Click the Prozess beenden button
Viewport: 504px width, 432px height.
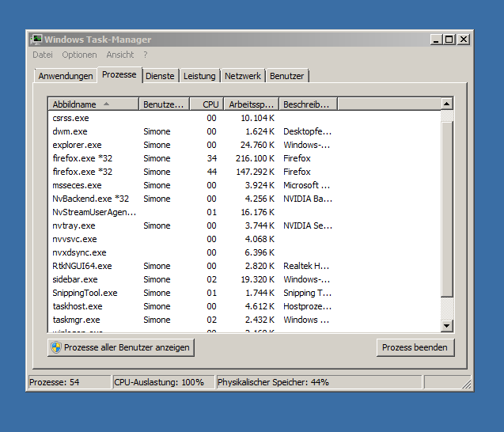point(415,347)
